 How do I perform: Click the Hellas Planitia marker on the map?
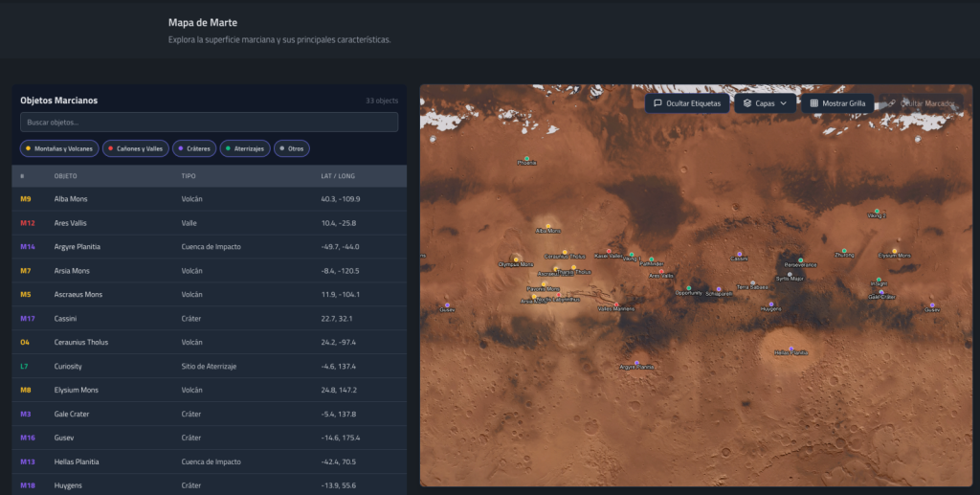(791, 349)
